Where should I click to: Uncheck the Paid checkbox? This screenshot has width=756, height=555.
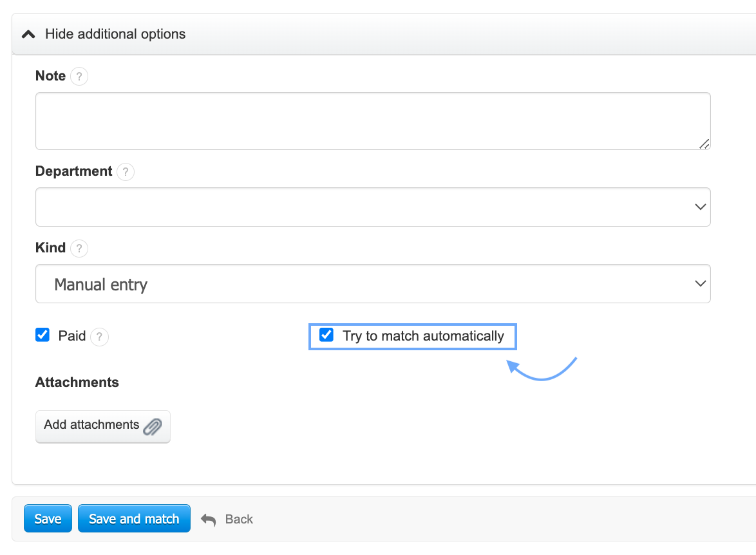(x=43, y=335)
